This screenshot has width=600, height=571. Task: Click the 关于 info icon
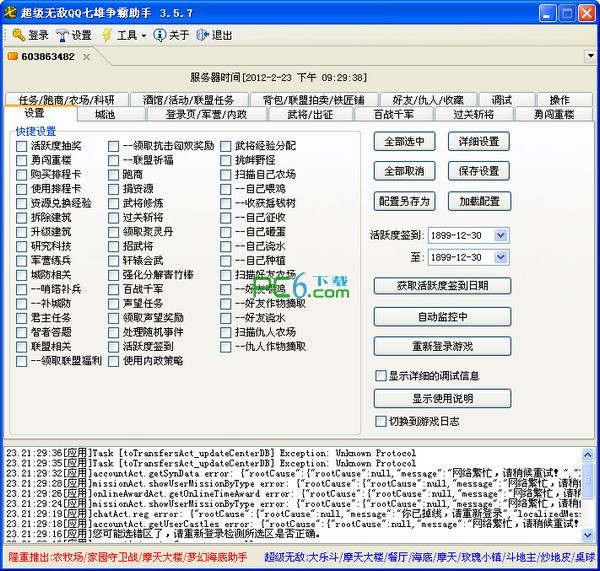[x=159, y=35]
